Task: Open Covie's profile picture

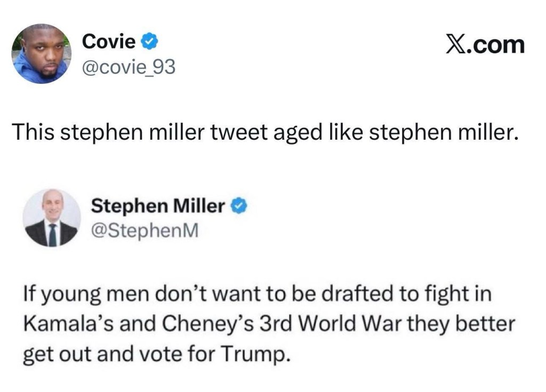Action: 42,54
